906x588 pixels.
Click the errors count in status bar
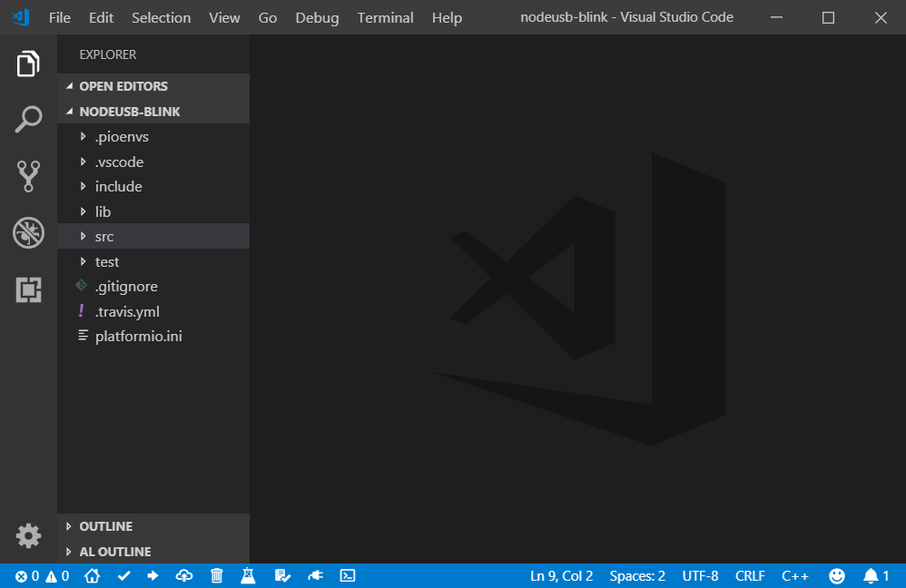coord(27,576)
